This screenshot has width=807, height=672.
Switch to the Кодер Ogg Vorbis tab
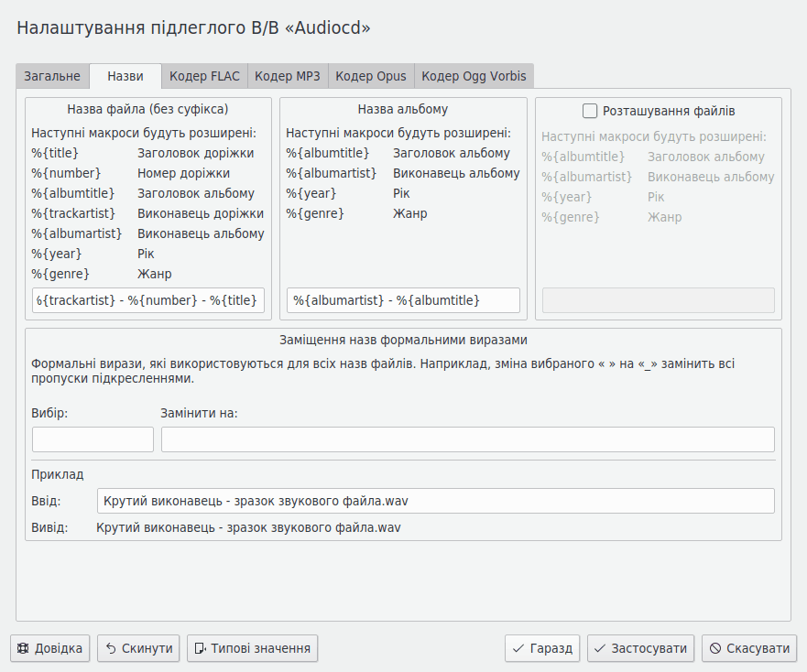click(474, 76)
